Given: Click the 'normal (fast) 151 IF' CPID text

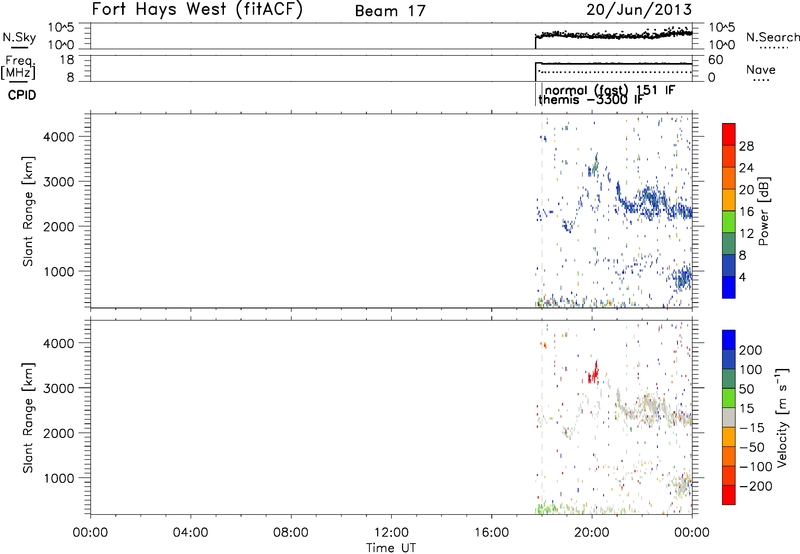Looking at the screenshot, I should (610, 90).
